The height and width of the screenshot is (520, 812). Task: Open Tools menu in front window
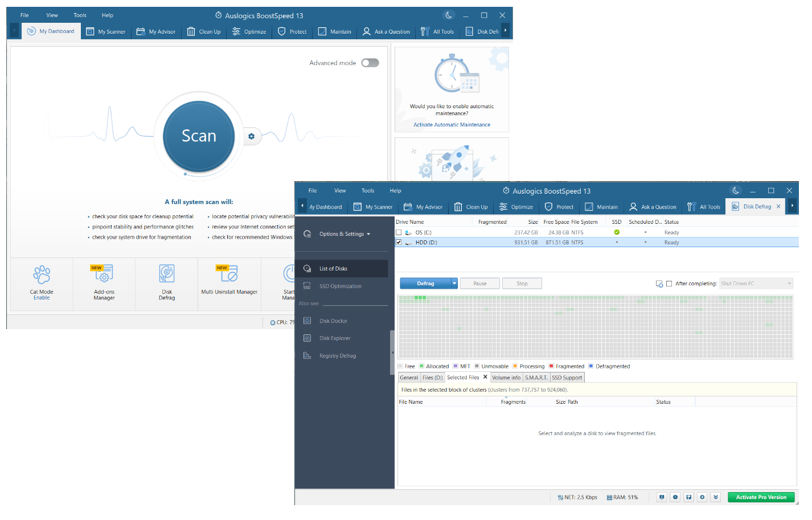click(x=368, y=191)
